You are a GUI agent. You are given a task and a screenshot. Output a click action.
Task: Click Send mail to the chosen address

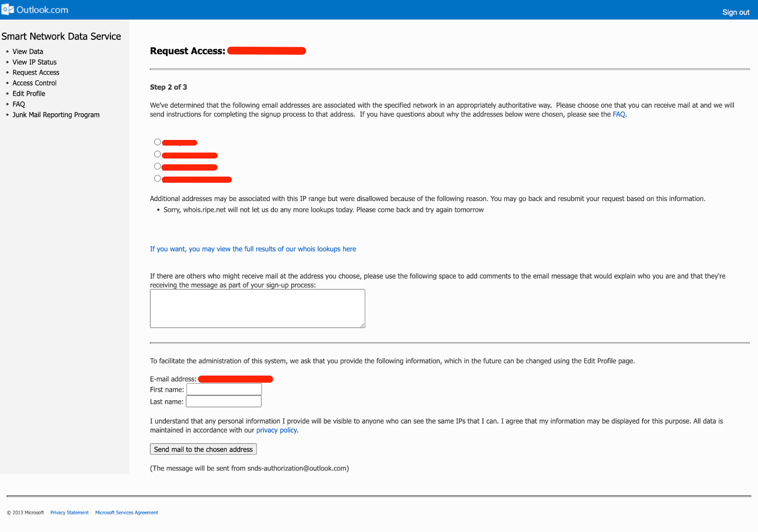pos(203,449)
